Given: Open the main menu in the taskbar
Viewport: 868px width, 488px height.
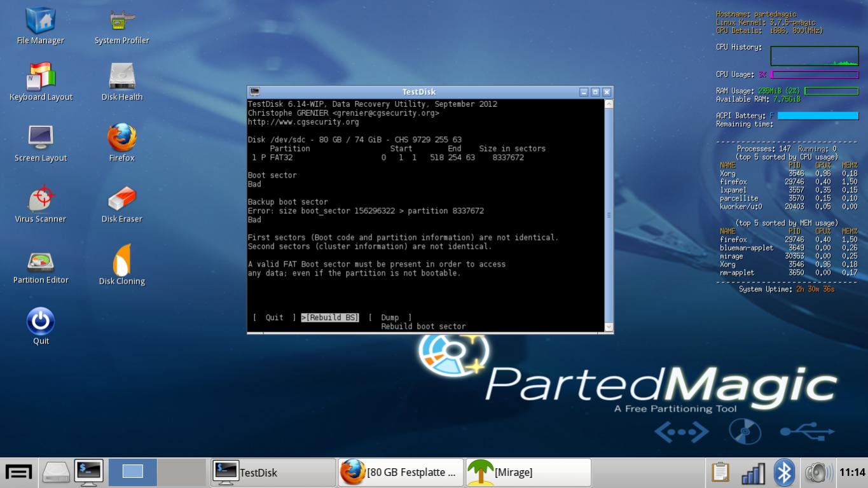Looking at the screenshot, I should click(19, 472).
